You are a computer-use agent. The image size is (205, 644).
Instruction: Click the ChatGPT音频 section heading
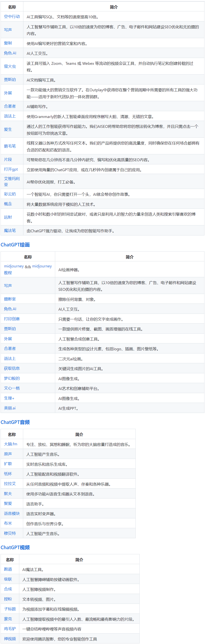(x=15, y=422)
